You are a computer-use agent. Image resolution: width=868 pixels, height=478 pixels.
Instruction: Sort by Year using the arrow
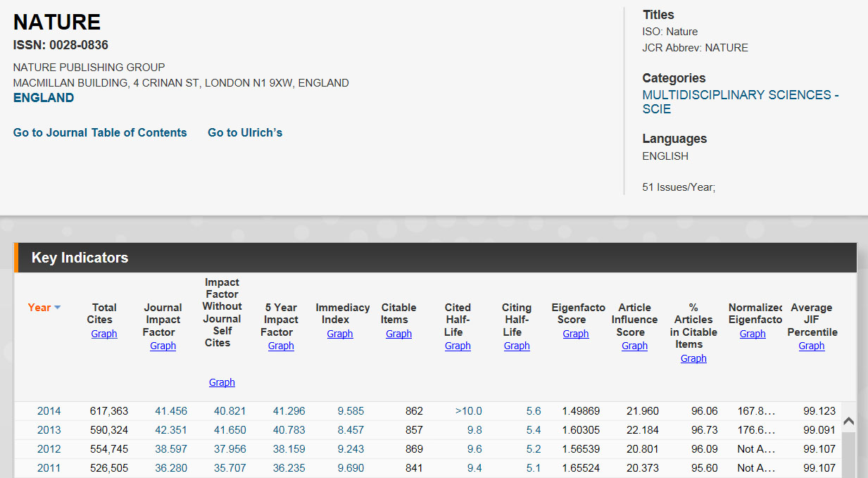click(x=58, y=308)
